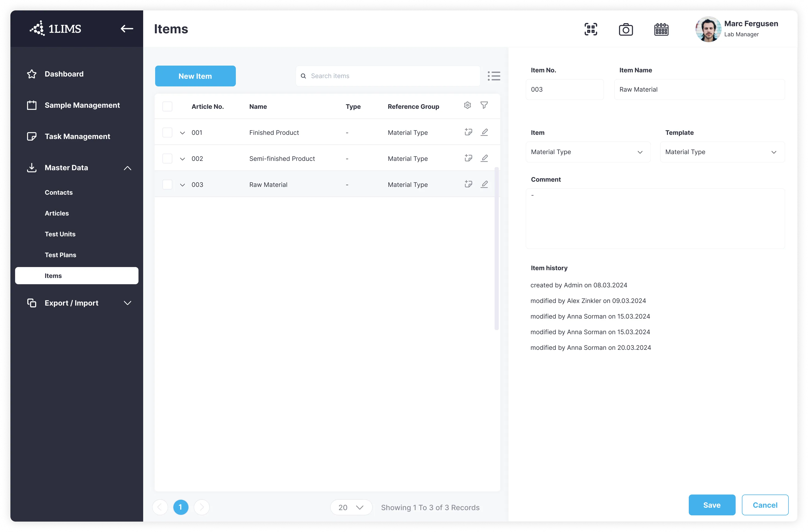This screenshot has height=532, width=808.
Task: Click the QR code scanner icon
Action: (x=590, y=29)
